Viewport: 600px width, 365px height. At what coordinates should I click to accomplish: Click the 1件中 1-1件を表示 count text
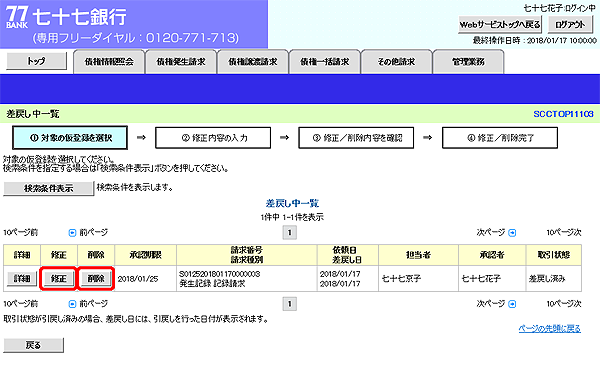292,217
